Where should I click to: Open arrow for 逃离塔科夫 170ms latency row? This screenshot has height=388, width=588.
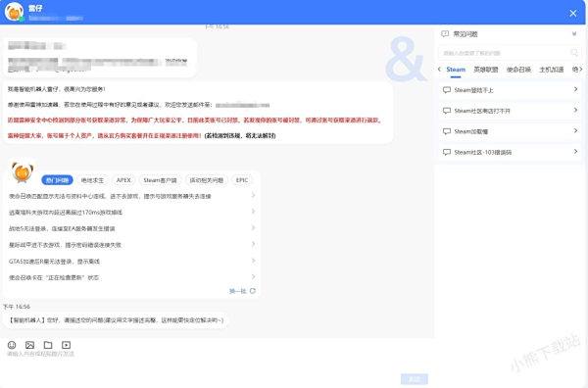tap(254, 212)
